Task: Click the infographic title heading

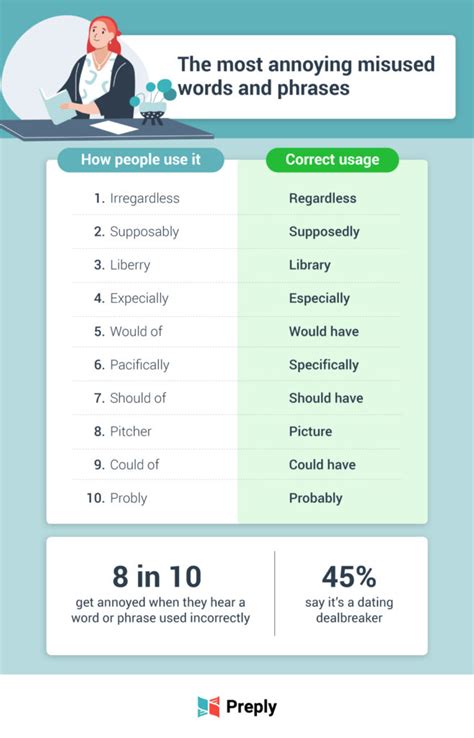Action: [306, 76]
